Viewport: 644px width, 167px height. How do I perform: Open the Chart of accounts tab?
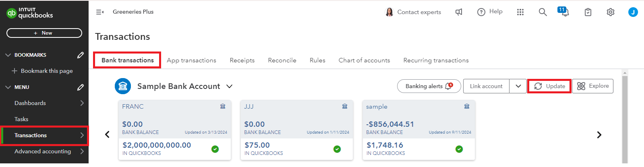[x=364, y=60]
